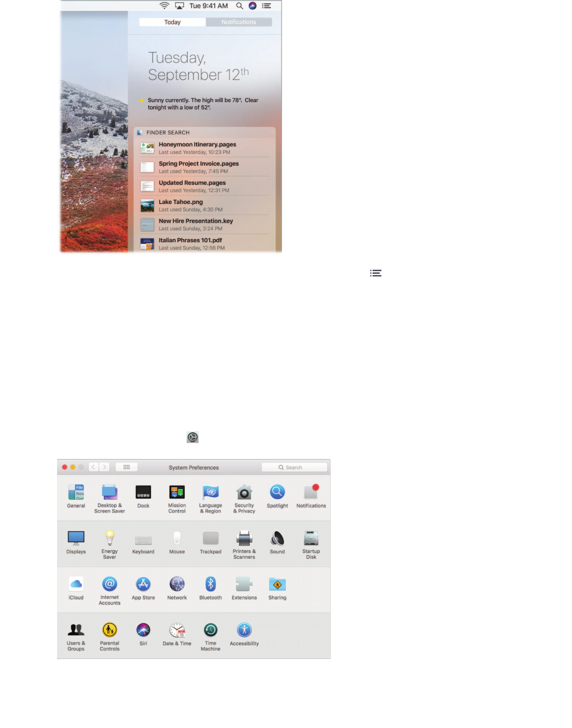Viewport: 572px width, 728px height.
Task: Open Printers & Scanners preferences
Action: (x=244, y=544)
